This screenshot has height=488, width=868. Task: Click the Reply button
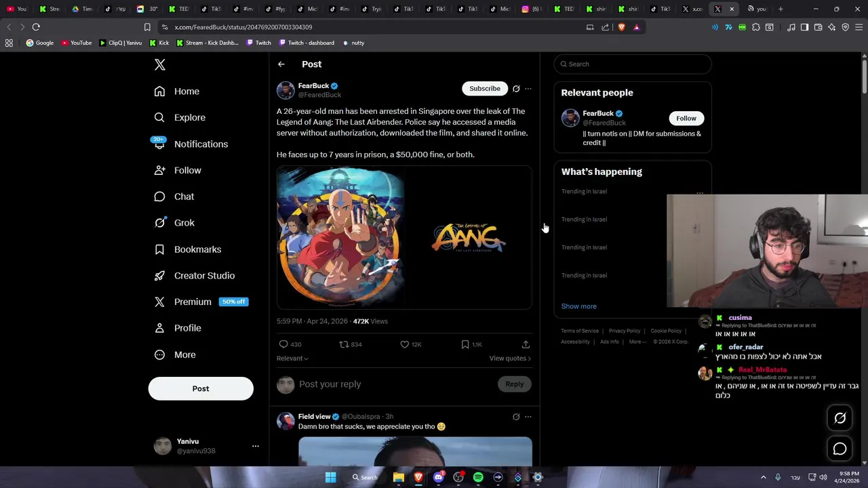pyautogui.click(x=515, y=384)
